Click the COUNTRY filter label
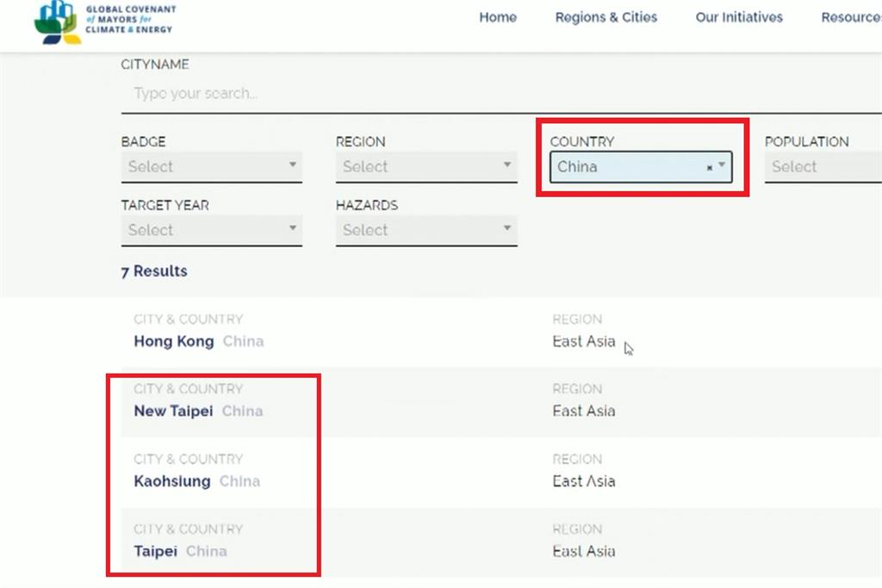Viewport: 882px width, 588px height. point(582,142)
